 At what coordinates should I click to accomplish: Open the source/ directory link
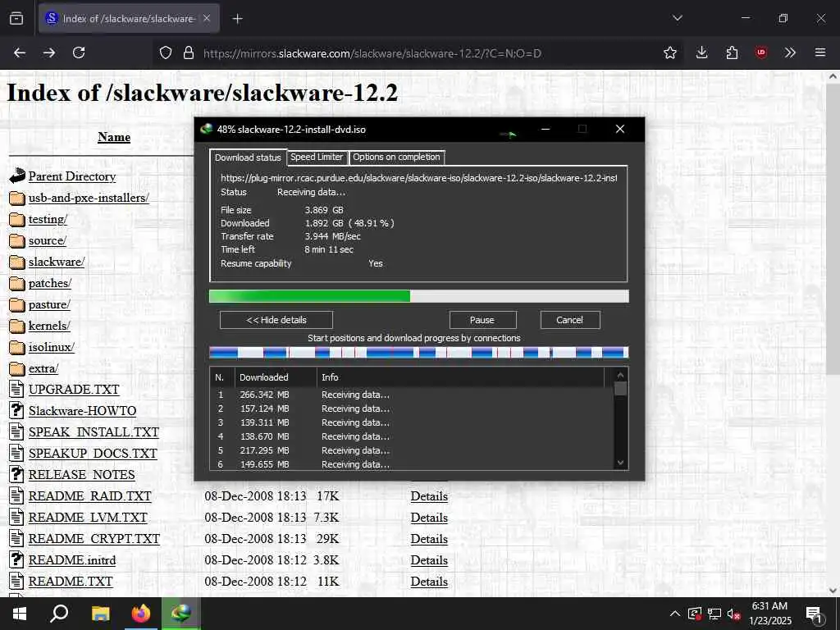[47, 240]
